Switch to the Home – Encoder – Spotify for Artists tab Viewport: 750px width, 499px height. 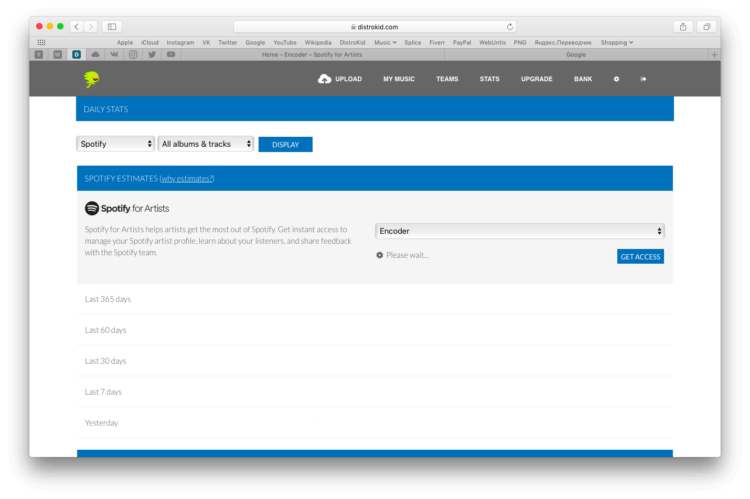click(312, 55)
